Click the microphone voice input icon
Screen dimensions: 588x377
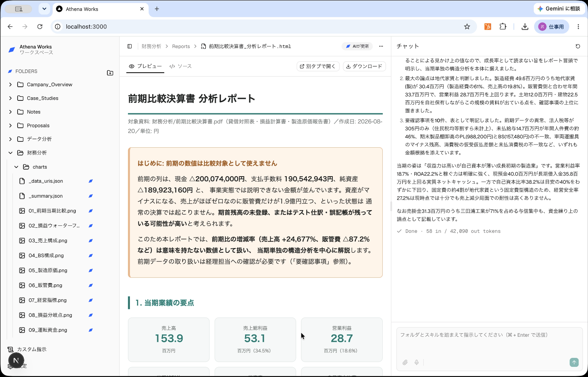[417, 363]
